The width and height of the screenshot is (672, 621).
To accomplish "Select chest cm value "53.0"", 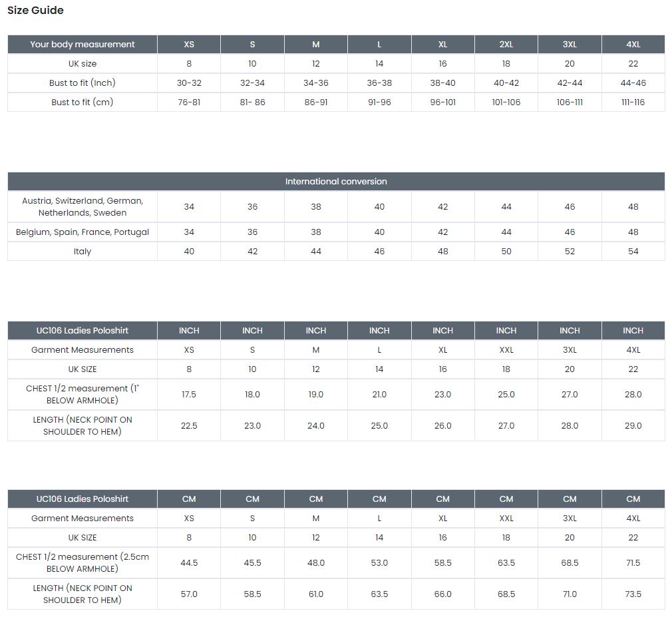I will tap(379, 562).
